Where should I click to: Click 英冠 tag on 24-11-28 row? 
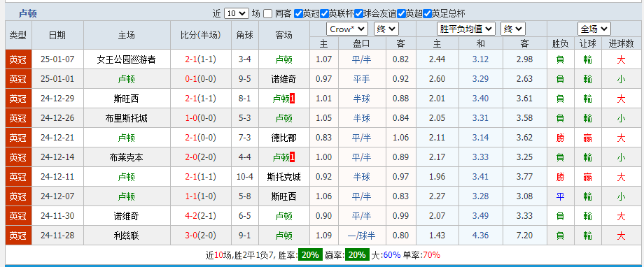[18, 236]
